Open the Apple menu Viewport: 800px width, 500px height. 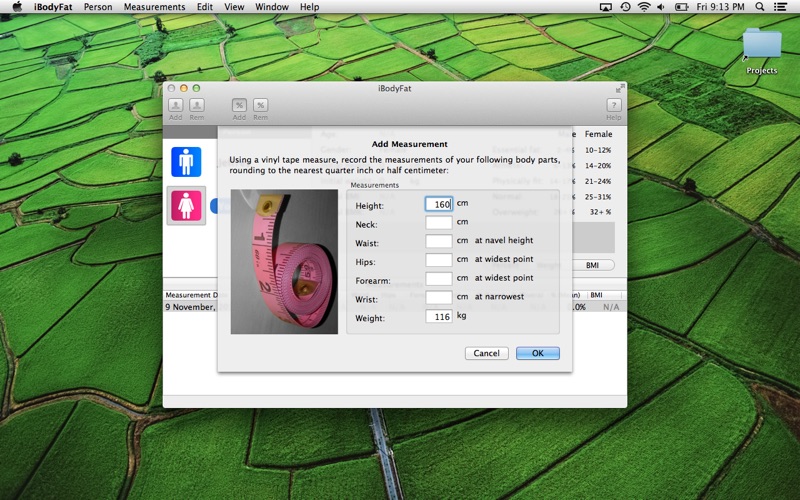tap(17, 7)
